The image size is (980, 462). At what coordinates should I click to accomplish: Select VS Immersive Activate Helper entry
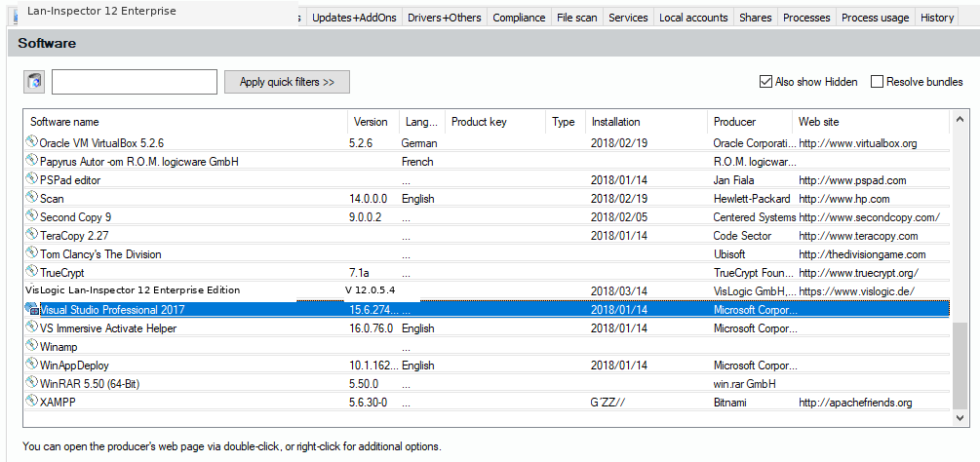487,328
